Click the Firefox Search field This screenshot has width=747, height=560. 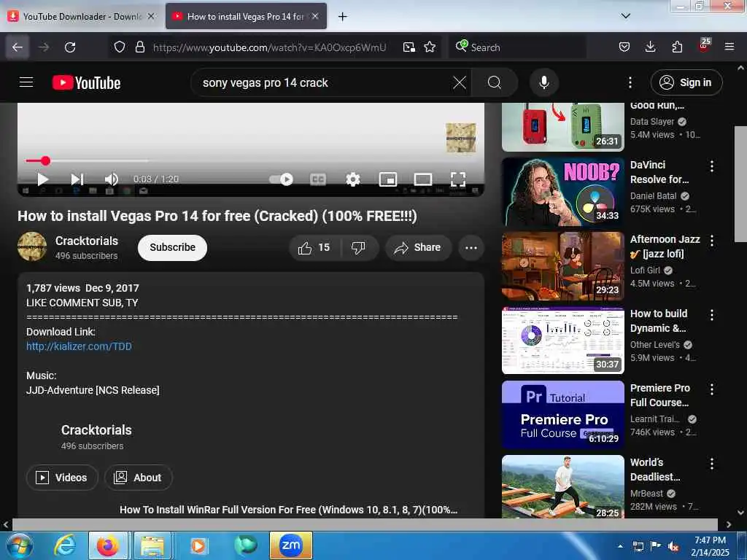click(517, 47)
